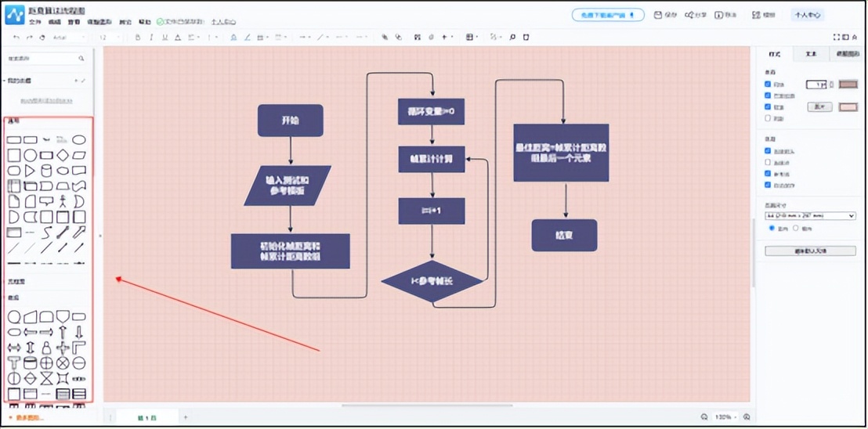868x429 pixels.
Task: Click the bring to front icon
Action: [385, 38]
